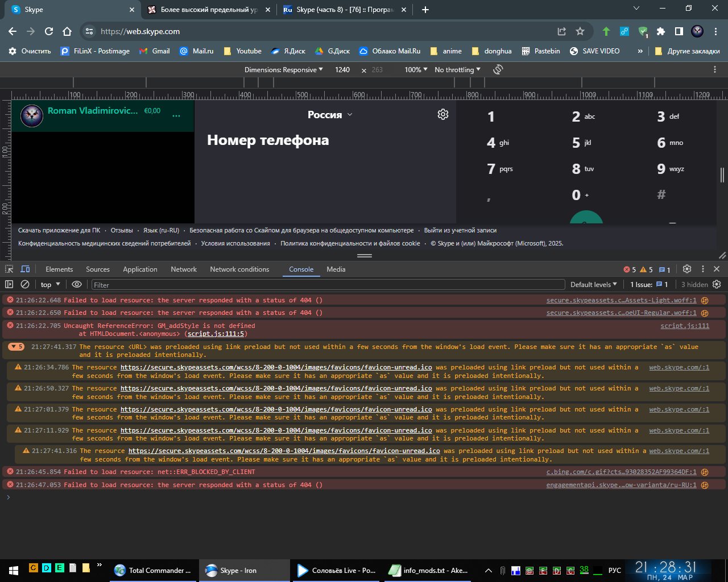
Task: Open the Default levels dropdown
Action: pyautogui.click(x=594, y=284)
